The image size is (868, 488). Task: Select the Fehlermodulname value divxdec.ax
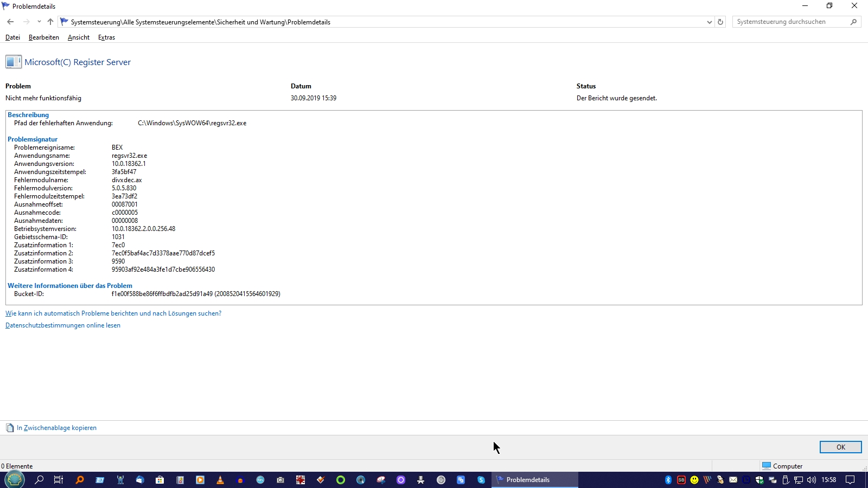coord(127,180)
